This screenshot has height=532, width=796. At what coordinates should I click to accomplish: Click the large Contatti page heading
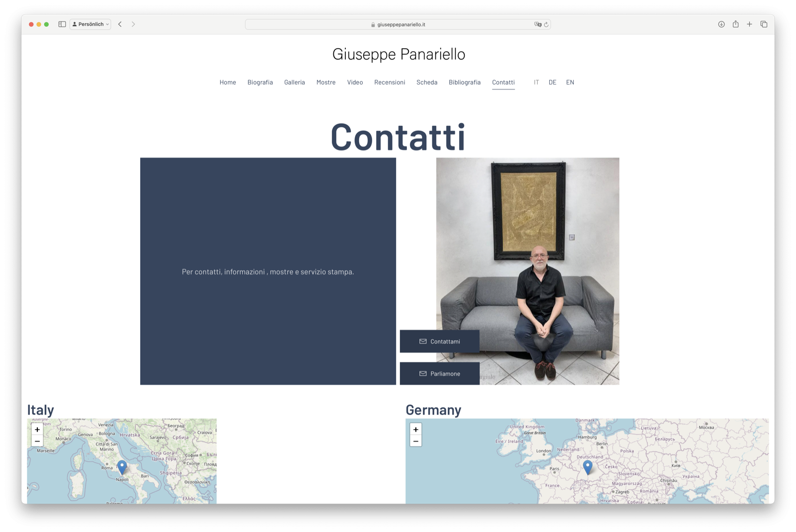(398, 137)
